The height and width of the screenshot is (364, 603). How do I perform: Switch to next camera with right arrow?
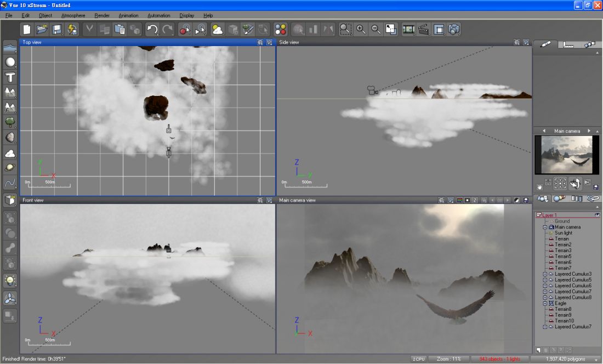pyautogui.click(x=589, y=131)
